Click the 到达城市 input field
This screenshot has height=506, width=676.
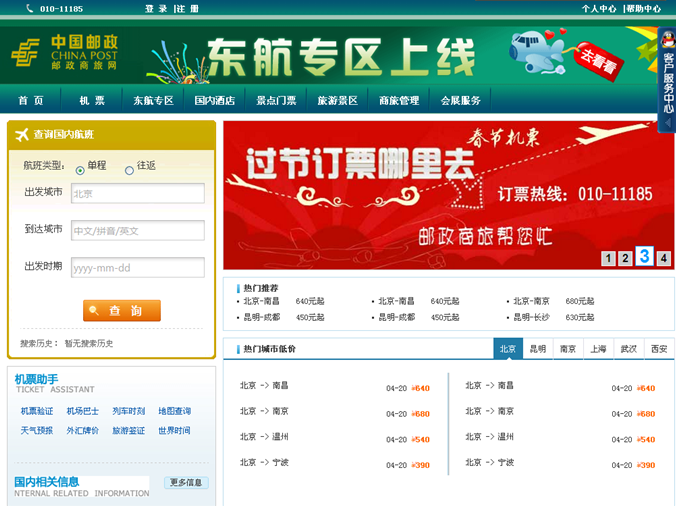tap(138, 231)
